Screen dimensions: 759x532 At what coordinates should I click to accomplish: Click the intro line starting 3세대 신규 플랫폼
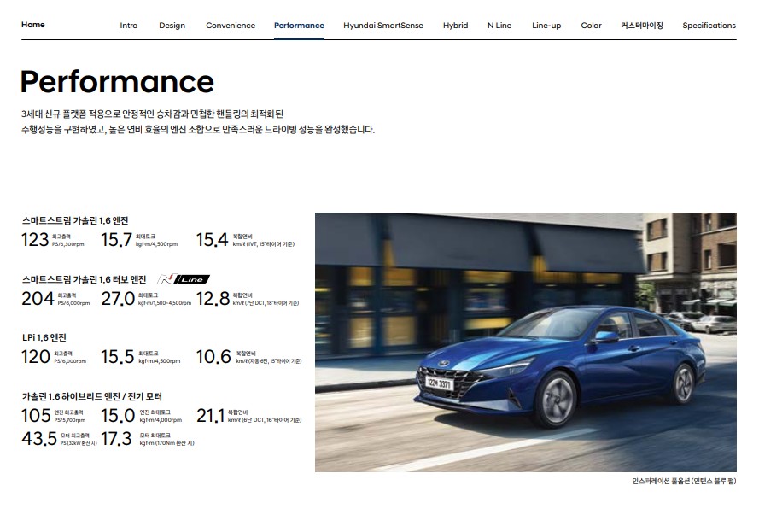pos(152,114)
